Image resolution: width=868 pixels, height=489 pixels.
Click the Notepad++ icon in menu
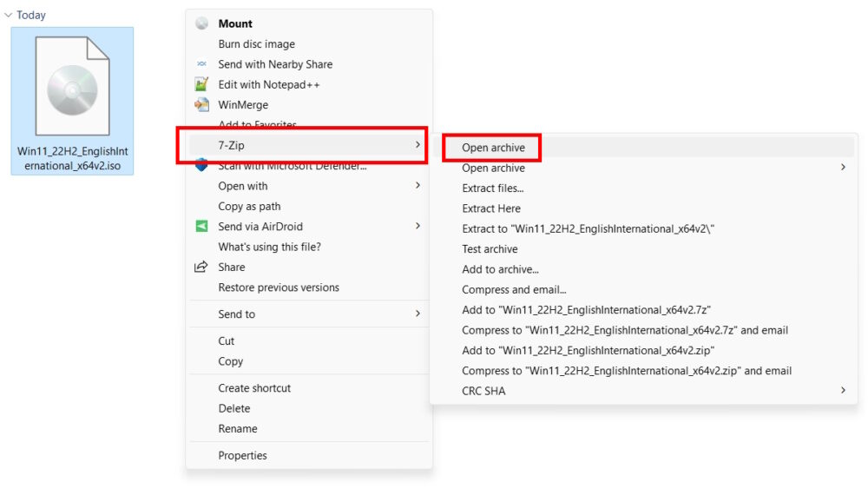tap(202, 84)
